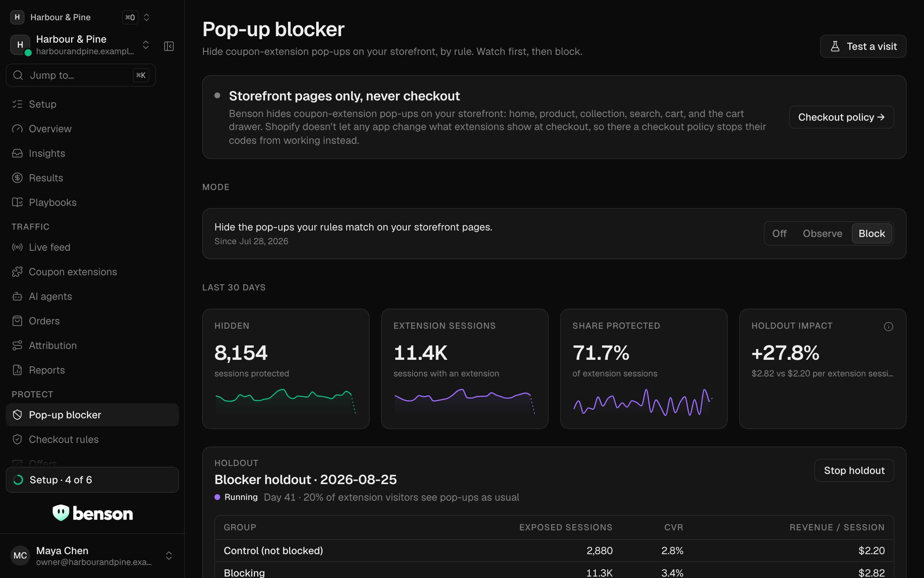Click the Hidden sessions sparkline chart
The height and width of the screenshot is (578, 924).
click(286, 401)
